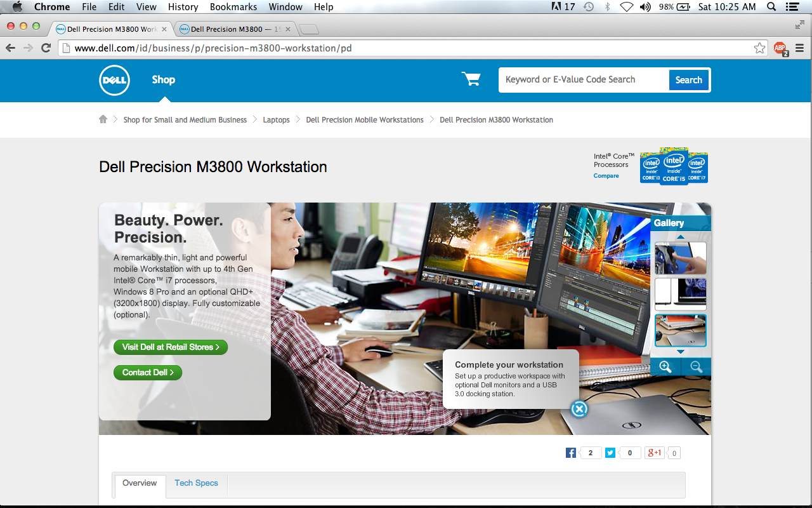This screenshot has height=508, width=812.
Task: Zoom in on gallery image
Action: (665, 366)
